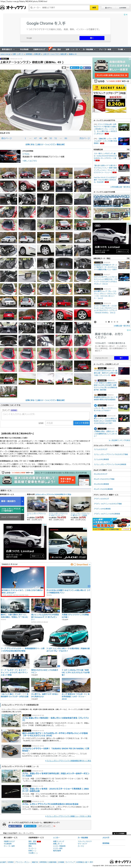The image size is (131, 868).
Task: Expand 記事・ニュース navigation dropdown
Action: (73, 49)
